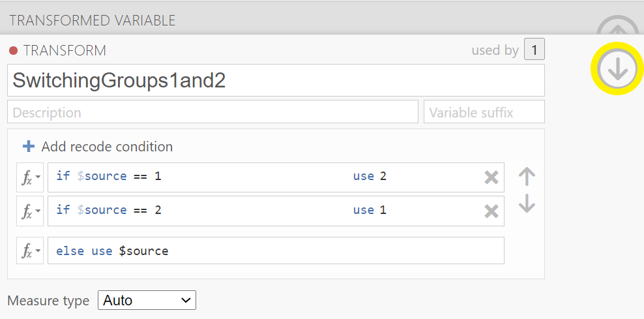
Task: Click into the Description field
Action: click(x=212, y=112)
